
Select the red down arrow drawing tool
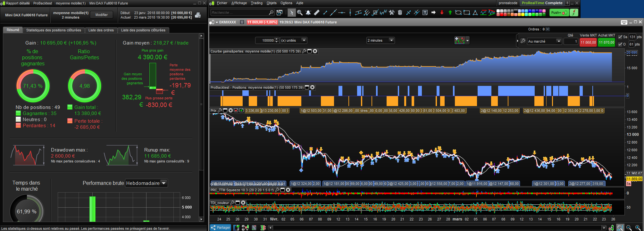coord(442,12)
